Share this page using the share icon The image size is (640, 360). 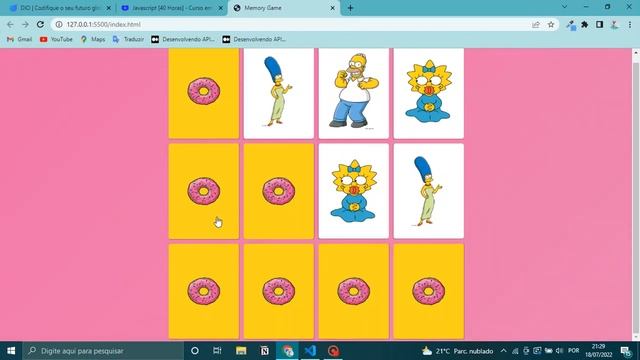tap(536, 24)
